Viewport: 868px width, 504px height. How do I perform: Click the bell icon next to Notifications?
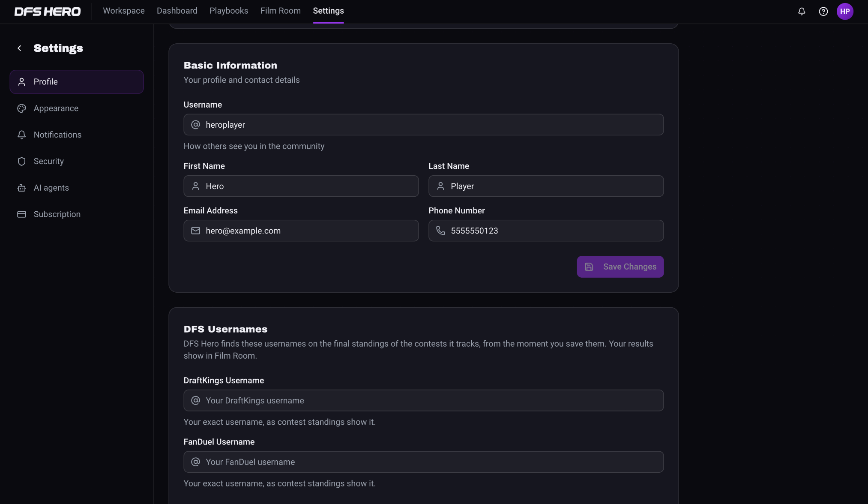[x=21, y=135]
